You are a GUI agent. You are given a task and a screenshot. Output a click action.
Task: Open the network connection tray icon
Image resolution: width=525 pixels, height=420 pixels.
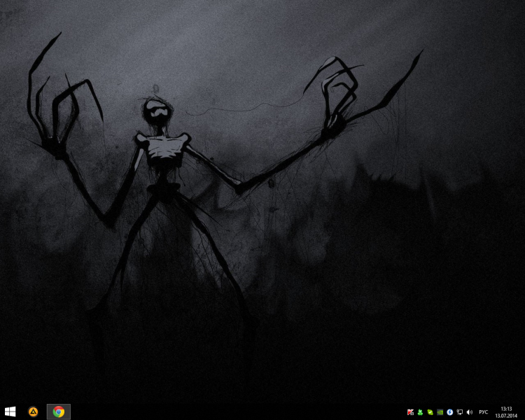[460, 412]
